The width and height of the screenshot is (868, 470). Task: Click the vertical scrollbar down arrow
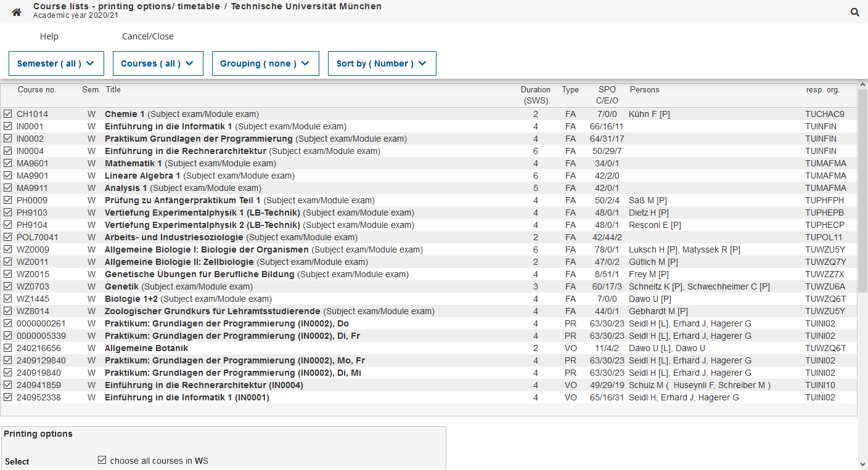862,464
